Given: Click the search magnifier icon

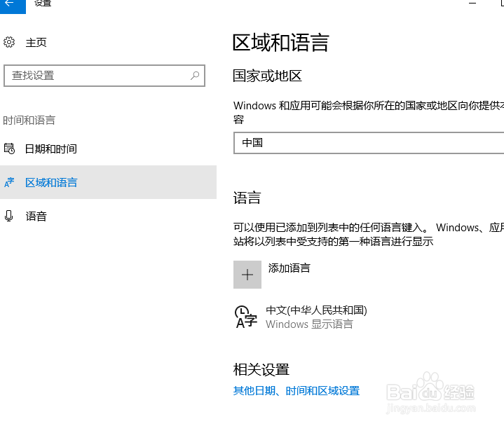Looking at the screenshot, I should pos(195,76).
